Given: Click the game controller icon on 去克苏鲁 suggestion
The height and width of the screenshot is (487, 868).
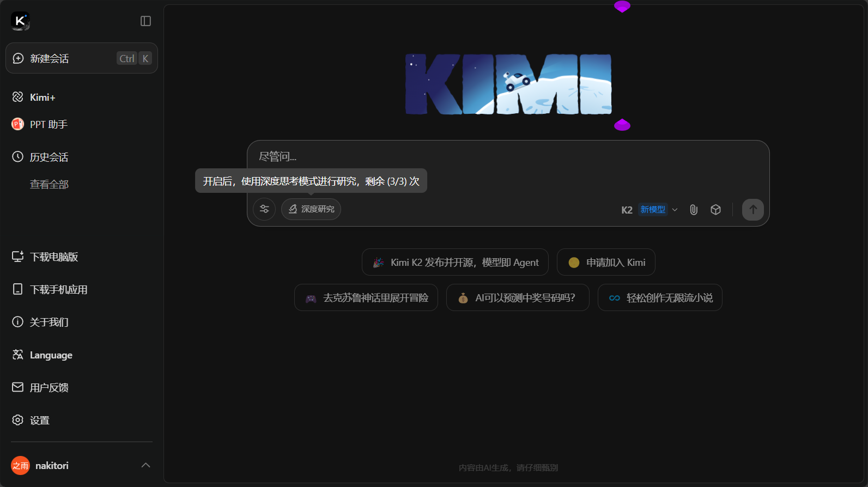Looking at the screenshot, I should pos(311,299).
